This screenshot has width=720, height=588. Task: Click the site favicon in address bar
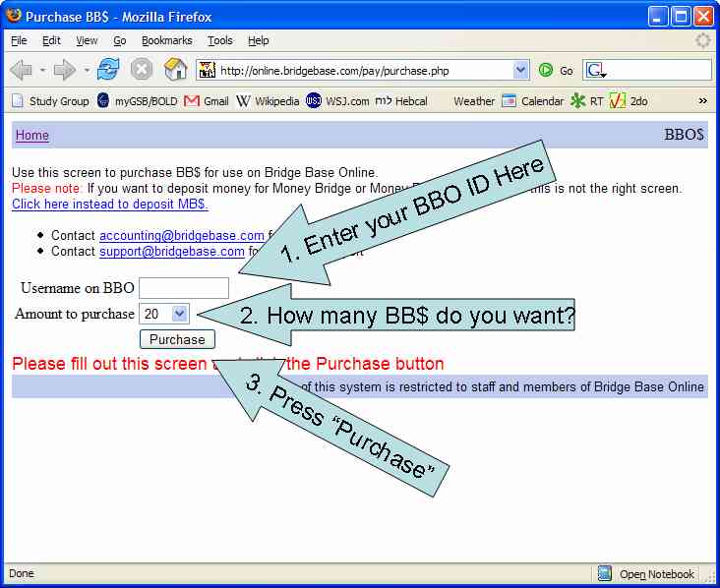208,70
